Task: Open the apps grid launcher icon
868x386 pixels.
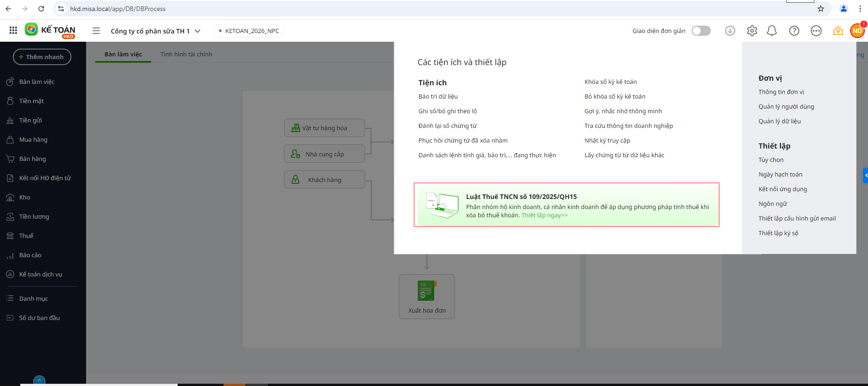Action: pos(13,30)
